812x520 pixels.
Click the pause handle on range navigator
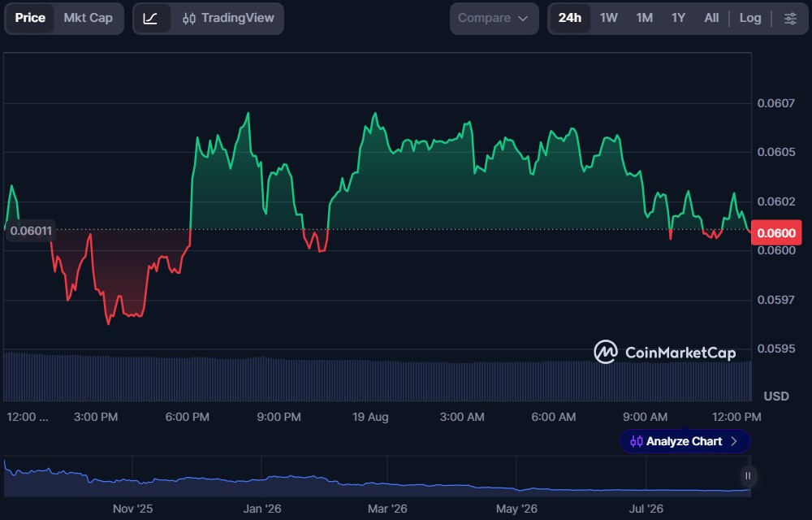(x=748, y=475)
